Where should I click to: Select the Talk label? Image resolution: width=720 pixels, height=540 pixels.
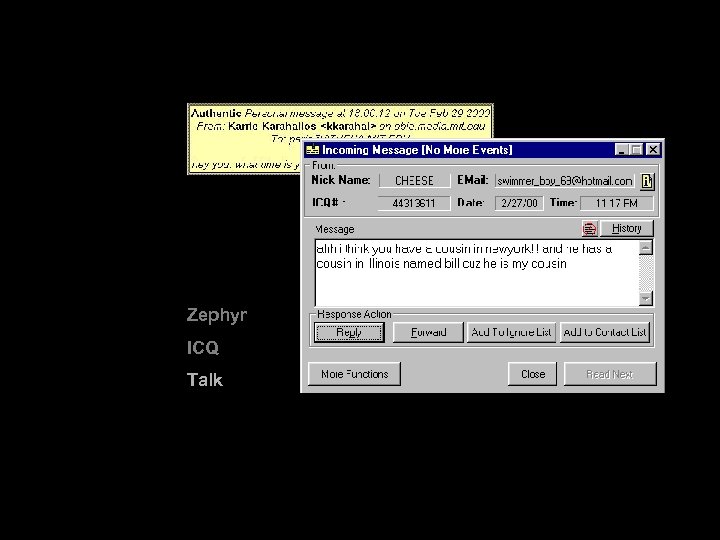pos(204,380)
